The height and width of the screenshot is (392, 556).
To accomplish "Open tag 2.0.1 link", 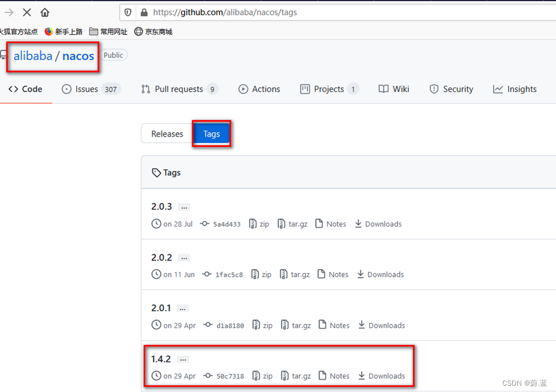I will [x=161, y=308].
